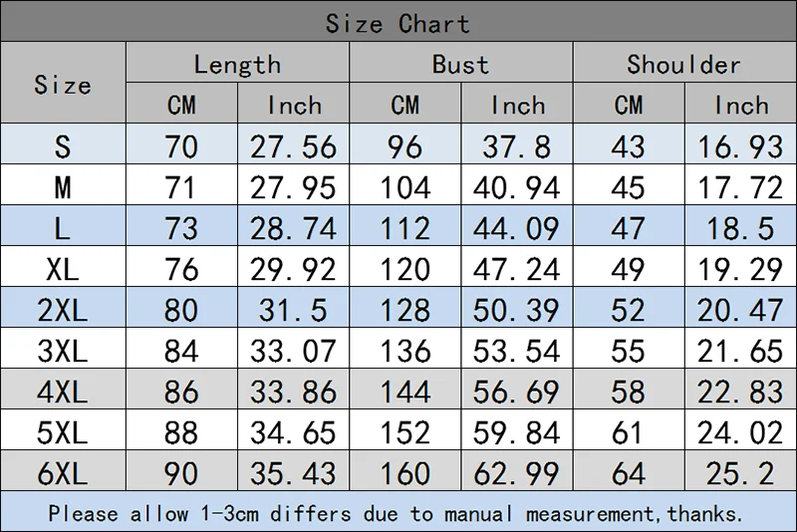The height and width of the screenshot is (532, 797).
Task: Select the 62.99 inch bust cell
Action: 516,473
